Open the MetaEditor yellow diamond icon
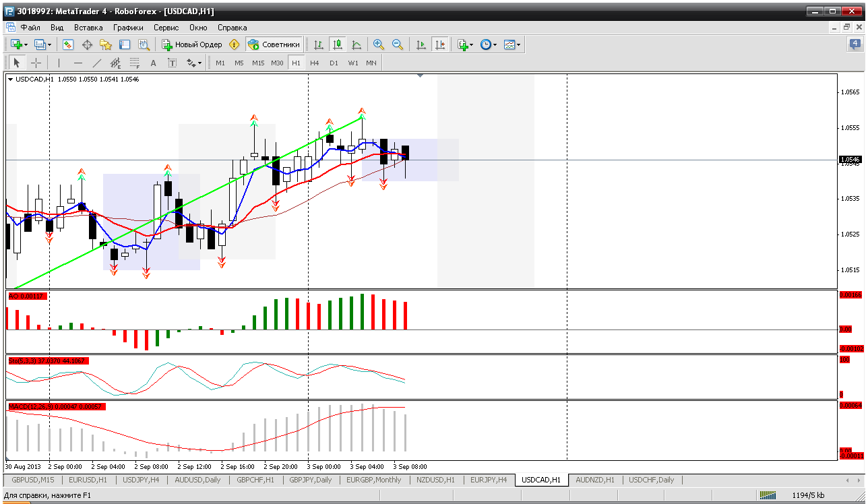 point(234,44)
